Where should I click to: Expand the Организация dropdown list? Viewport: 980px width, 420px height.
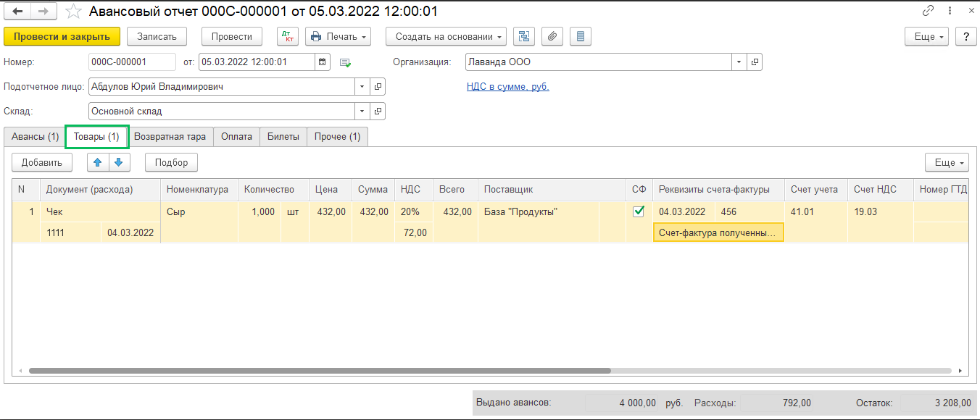tap(739, 62)
